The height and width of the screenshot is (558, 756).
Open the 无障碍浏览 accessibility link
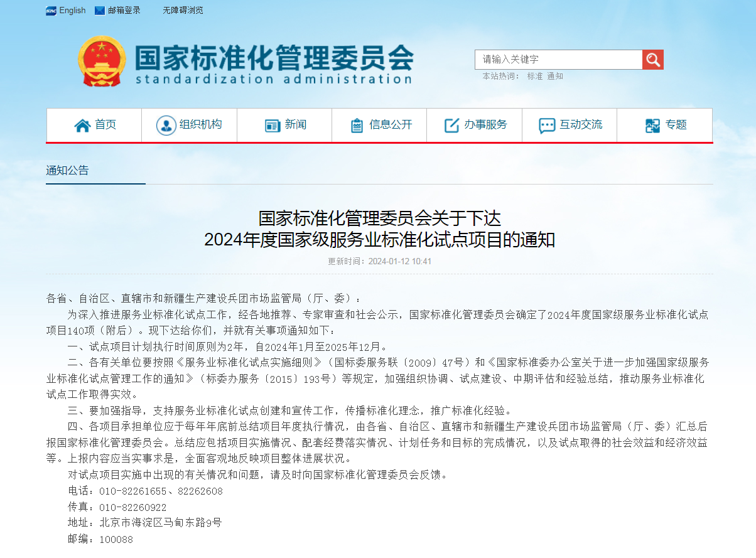tap(183, 11)
